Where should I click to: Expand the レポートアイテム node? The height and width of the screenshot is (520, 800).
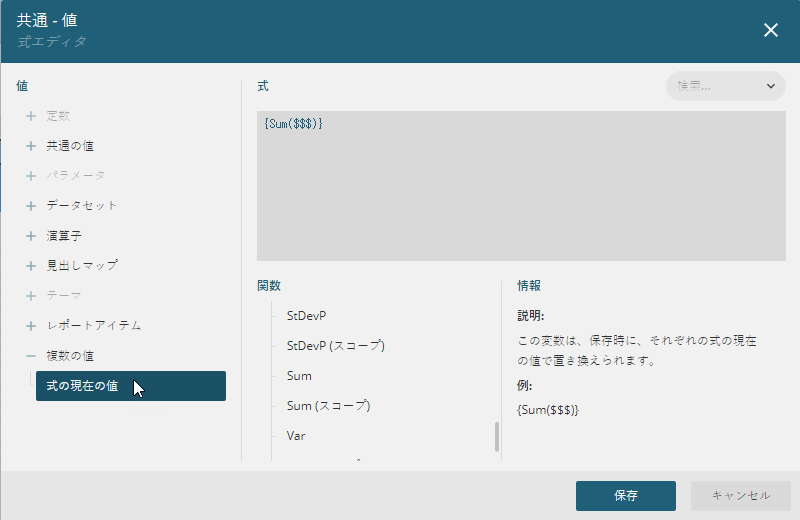point(31,326)
